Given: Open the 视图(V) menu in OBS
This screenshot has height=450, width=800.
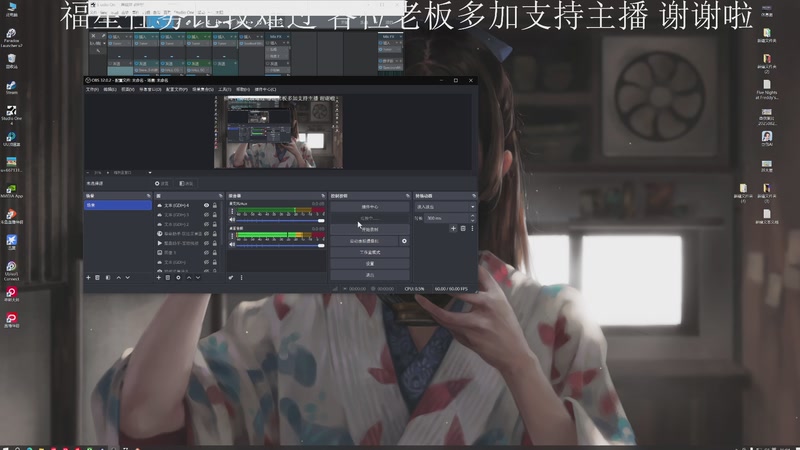Looking at the screenshot, I should click(x=128, y=89).
